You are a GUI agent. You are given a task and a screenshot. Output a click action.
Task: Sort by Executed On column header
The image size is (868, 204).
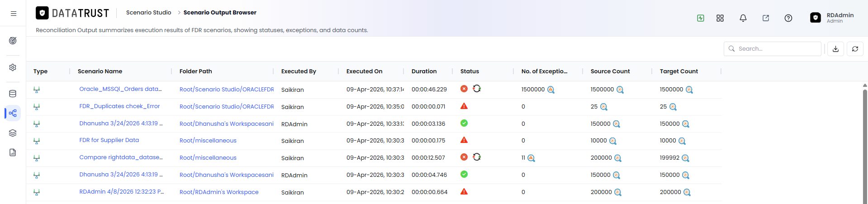coord(364,71)
